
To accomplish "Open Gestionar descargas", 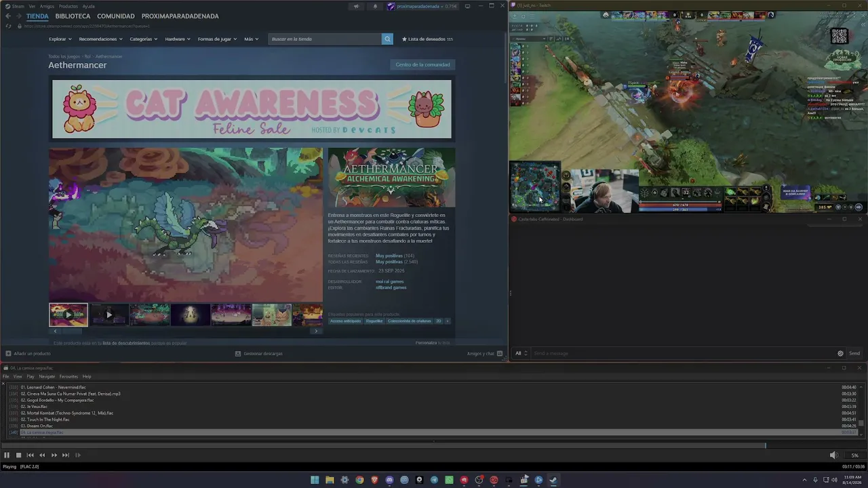I will pyautogui.click(x=258, y=353).
